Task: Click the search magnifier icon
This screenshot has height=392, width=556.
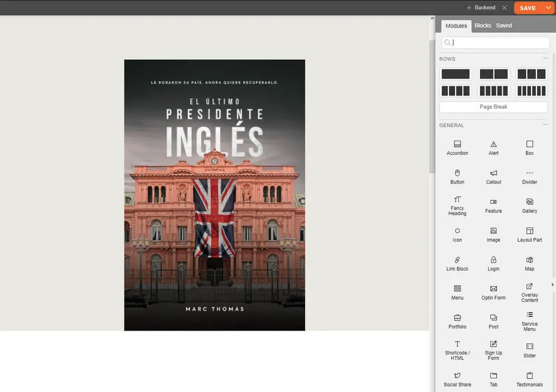Action: tap(447, 42)
